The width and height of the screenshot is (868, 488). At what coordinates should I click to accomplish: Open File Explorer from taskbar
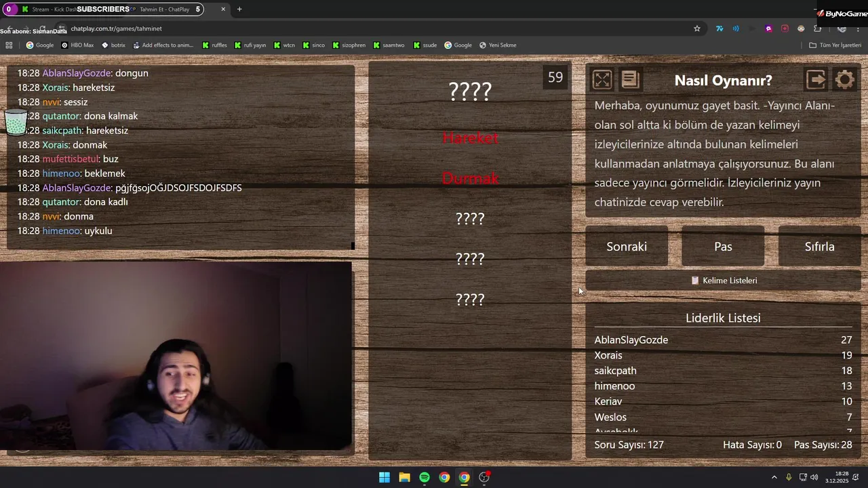404,477
